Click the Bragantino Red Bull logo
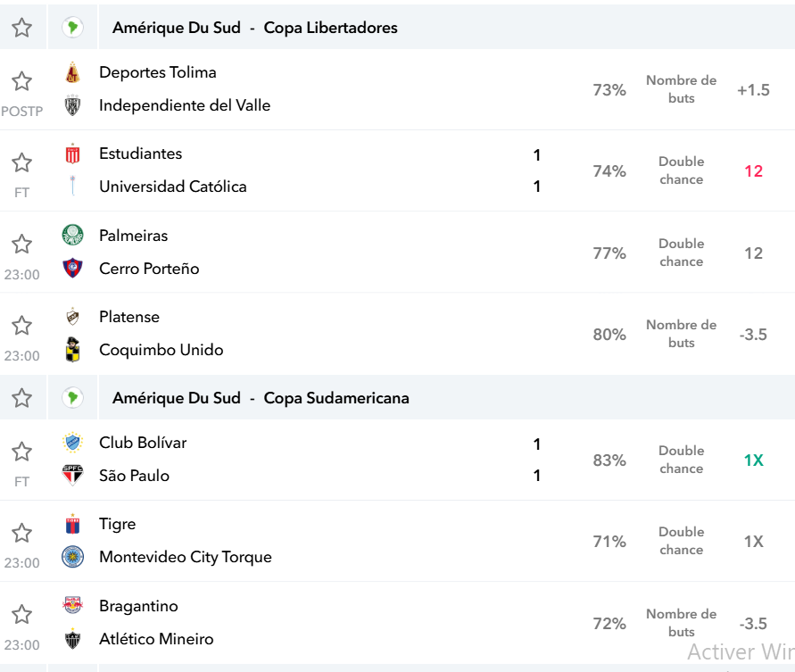Screen dimensions: 795x672 72,605
